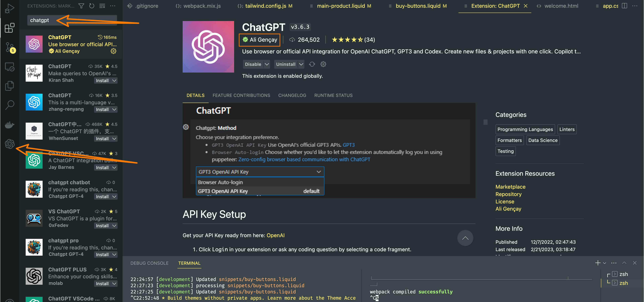The image size is (644, 302).
Task: Open welcome.html editor tab
Action: tap(557, 6)
